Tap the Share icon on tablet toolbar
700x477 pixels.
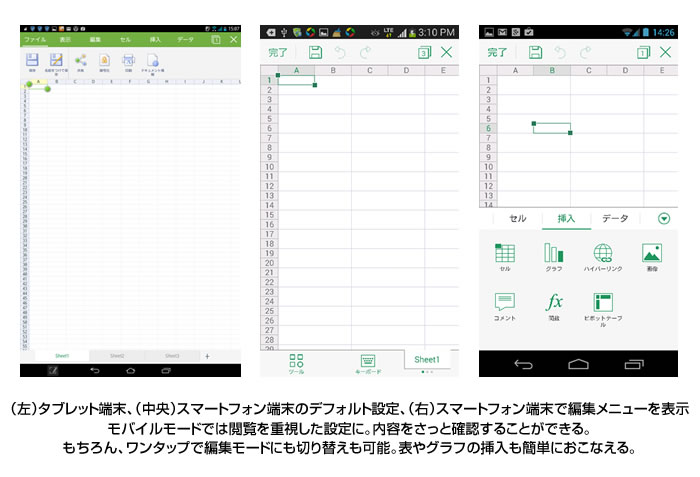[x=80, y=60]
